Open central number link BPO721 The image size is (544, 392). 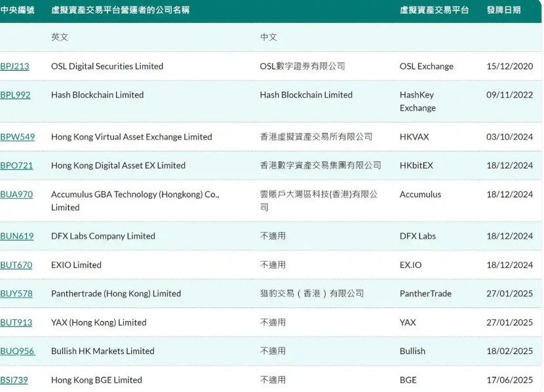point(16,165)
